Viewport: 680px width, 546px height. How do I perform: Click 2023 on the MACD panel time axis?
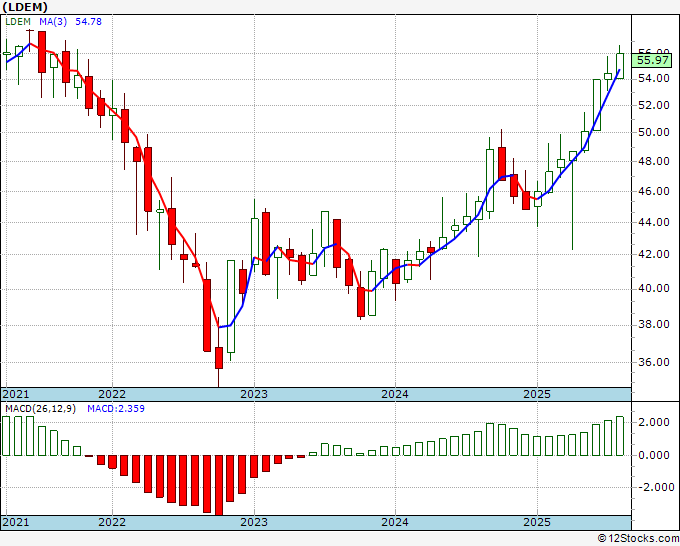click(254, 522)
